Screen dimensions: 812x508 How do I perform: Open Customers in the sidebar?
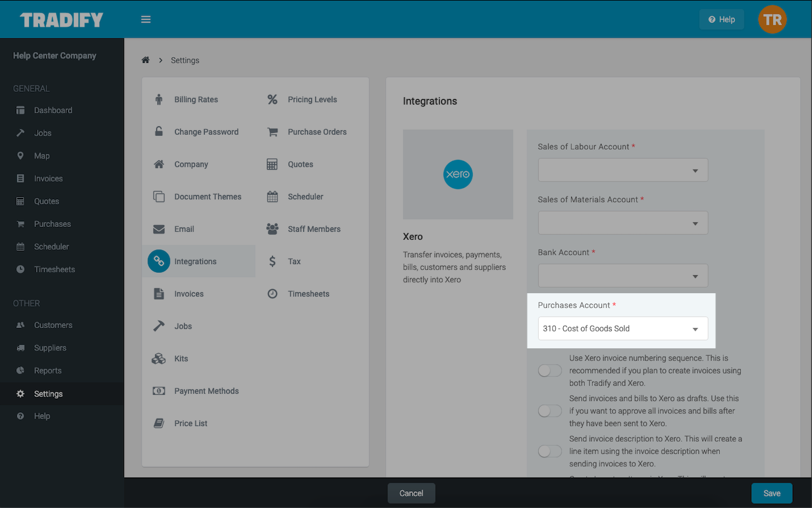coord(53,325)
